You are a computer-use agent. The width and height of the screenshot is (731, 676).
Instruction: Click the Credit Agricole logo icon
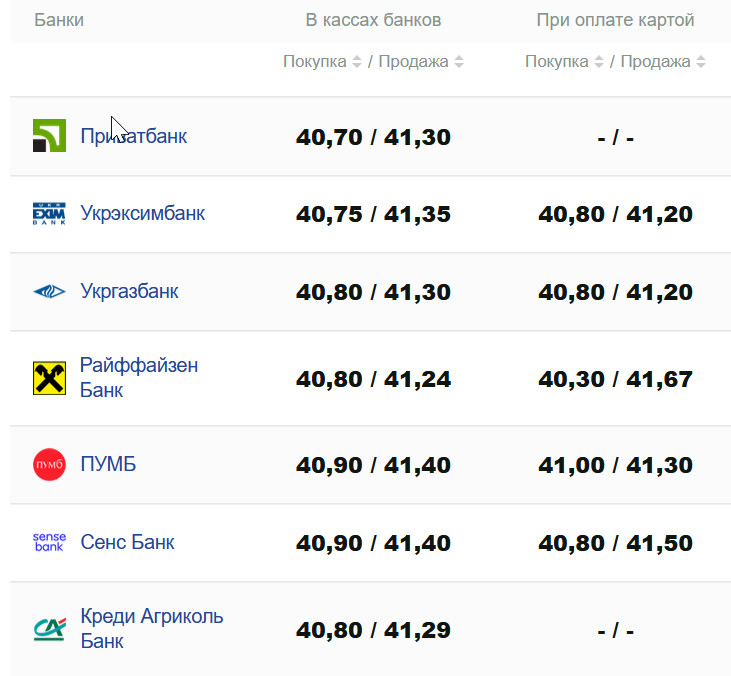click(49, 628)
